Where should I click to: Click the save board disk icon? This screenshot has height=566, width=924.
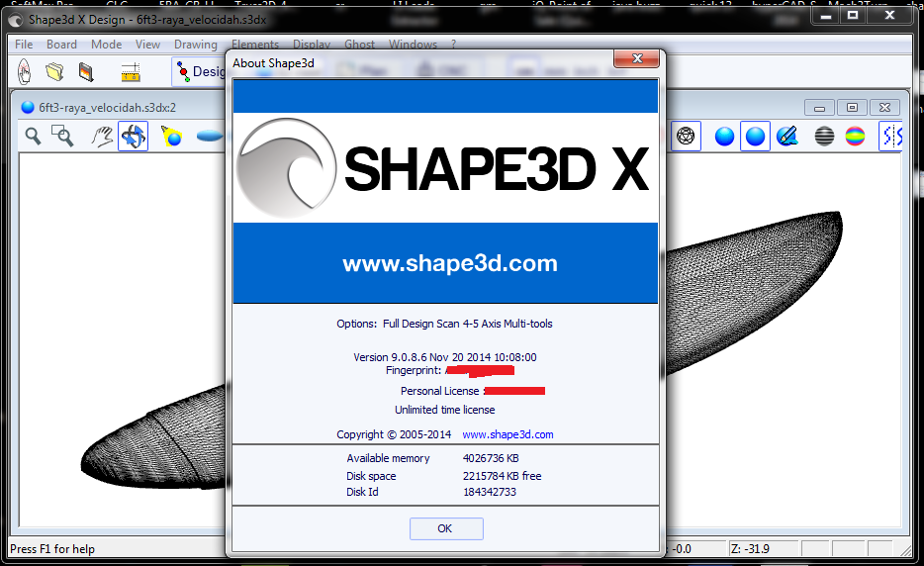[86, 72]
